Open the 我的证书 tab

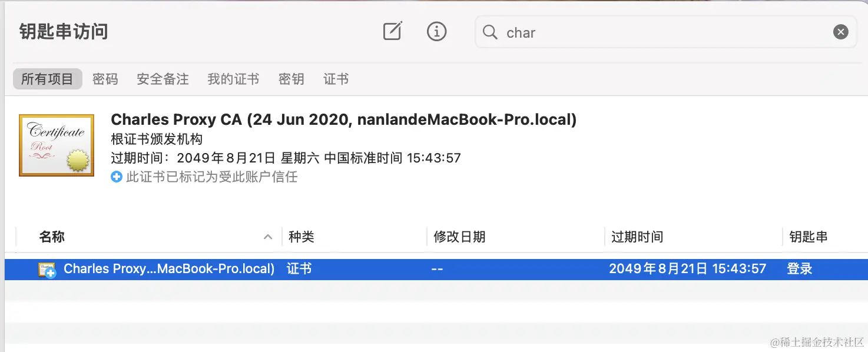[233, 79]
